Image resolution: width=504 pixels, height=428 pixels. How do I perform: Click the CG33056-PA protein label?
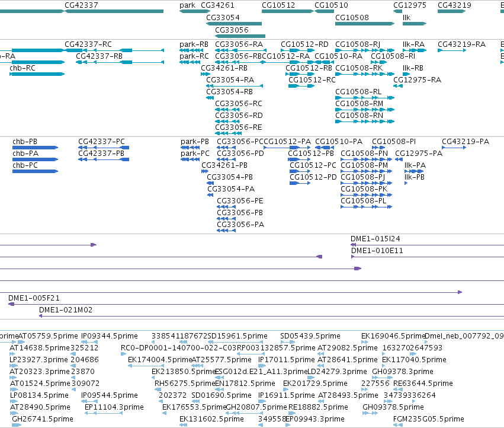tap(240, 224)
